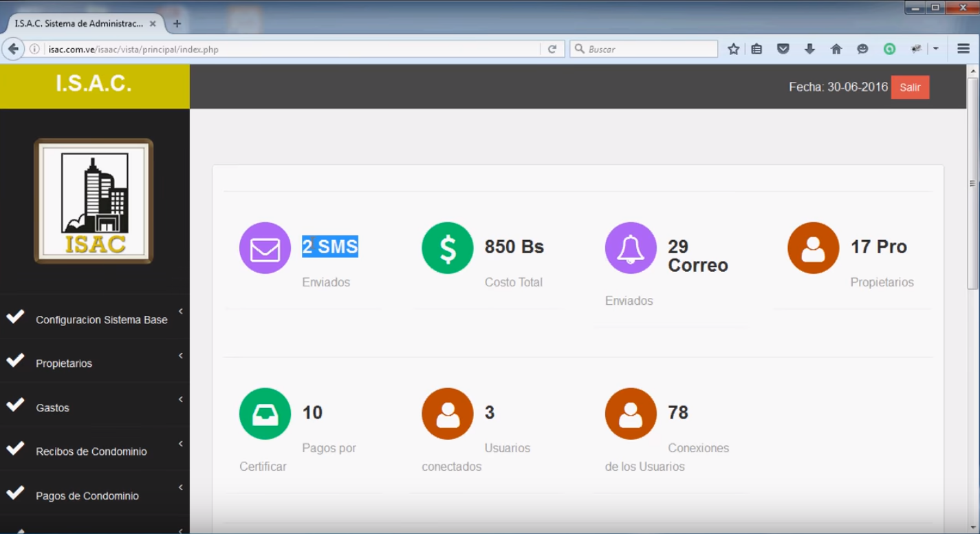The width and height of the screenshot is (980, 534).
Task: Click the purple bell Correo icon
Action: pyautogui.click(x=631, y=248)
